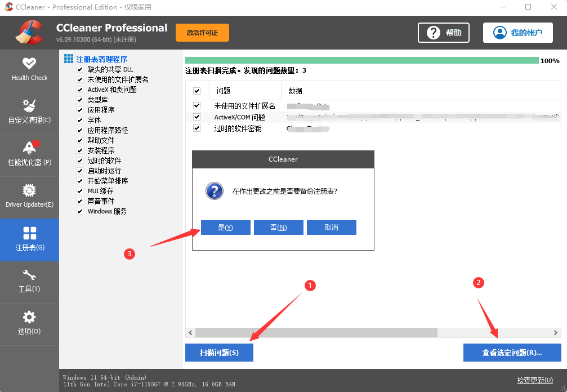Image resolution: width=567 pixels, height=392 pixels.
Task: Toggle 应用程序 checkbox
Action: coord(80,110)
